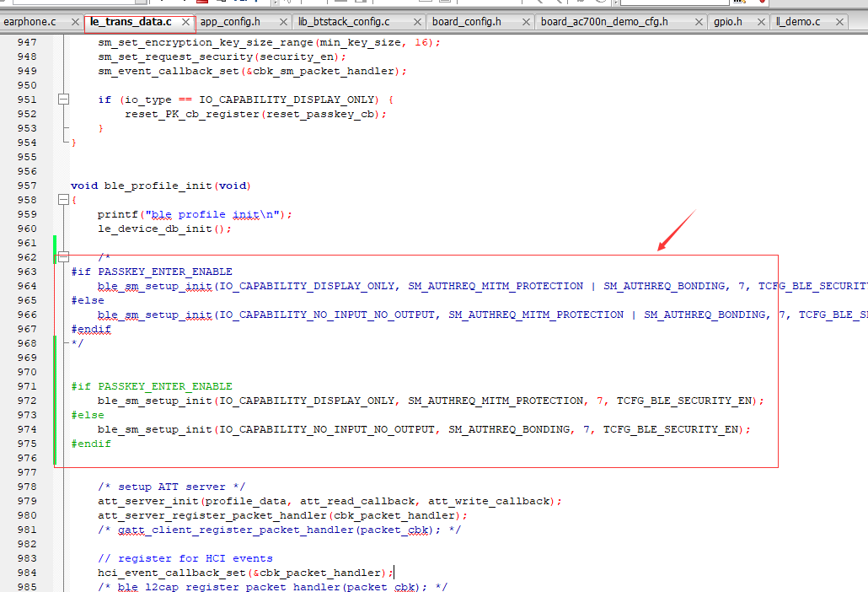
Task: Click the sm_set_encryption_key_size_range line
Action: point(269,42)
